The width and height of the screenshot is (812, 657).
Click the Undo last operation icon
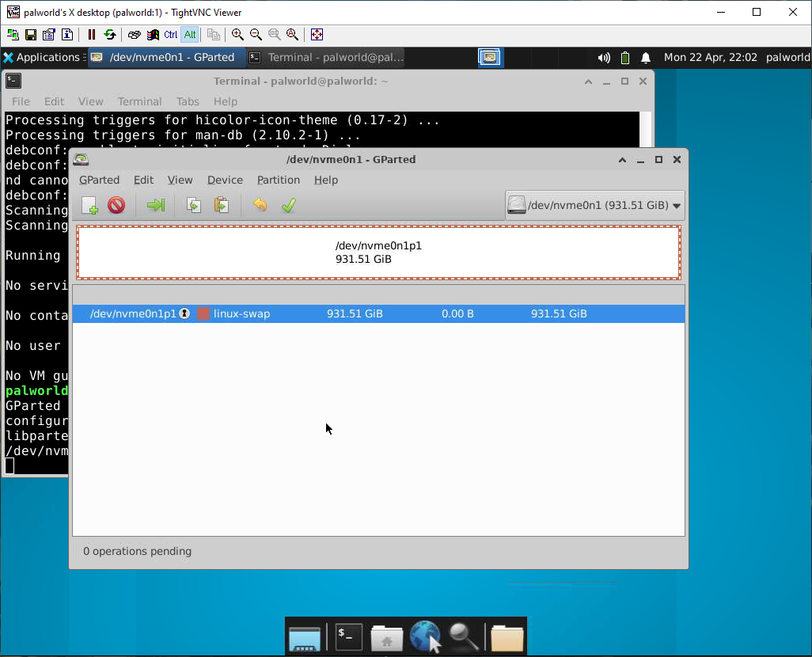[260, 205]
